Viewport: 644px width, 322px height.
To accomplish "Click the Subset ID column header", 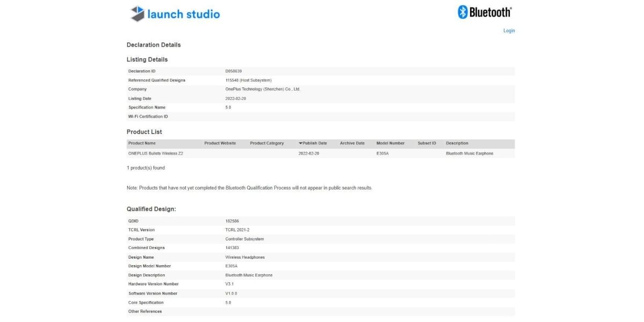I will point(427,143).
